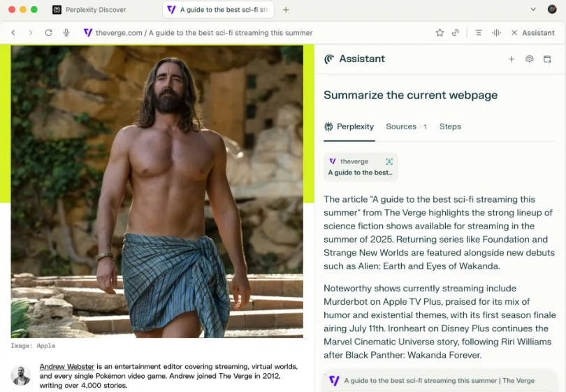Go back to the previous page
The width and height of the screenshot is (566, 392).
click(13, 33)
